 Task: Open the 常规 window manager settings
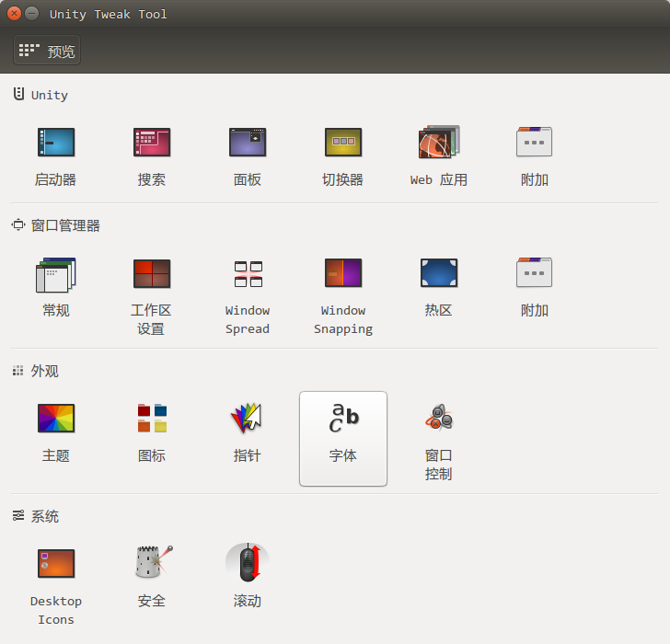[x=56, y=287]
